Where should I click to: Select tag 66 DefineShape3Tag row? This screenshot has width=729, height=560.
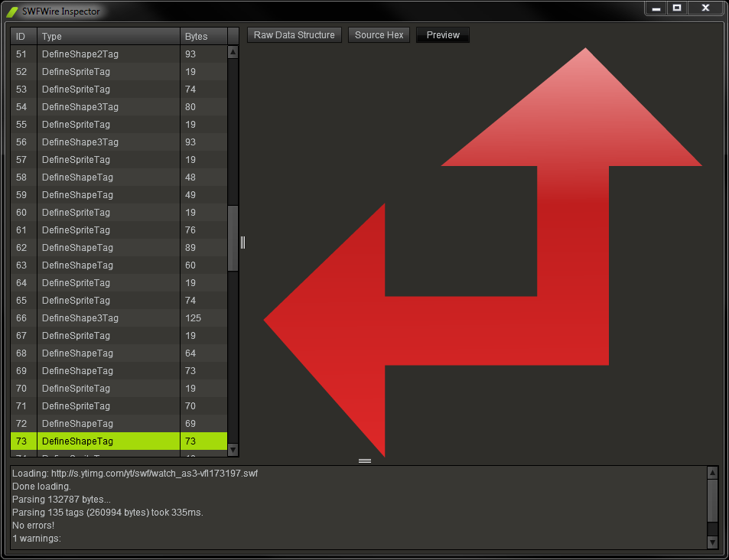119,318
